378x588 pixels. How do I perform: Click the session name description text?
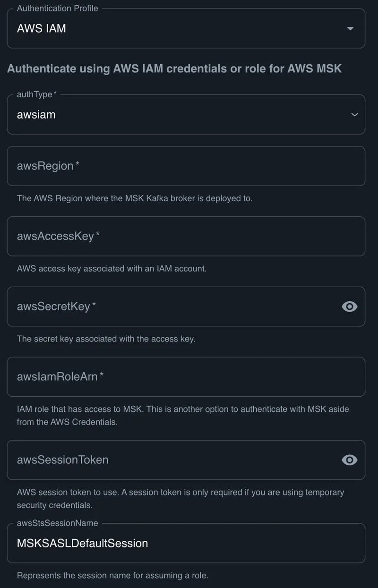coord(112,576)
